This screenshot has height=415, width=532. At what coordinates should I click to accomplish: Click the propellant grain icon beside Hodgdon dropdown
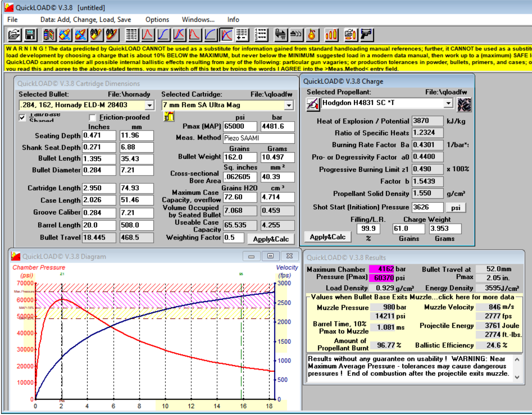point(464,105)
